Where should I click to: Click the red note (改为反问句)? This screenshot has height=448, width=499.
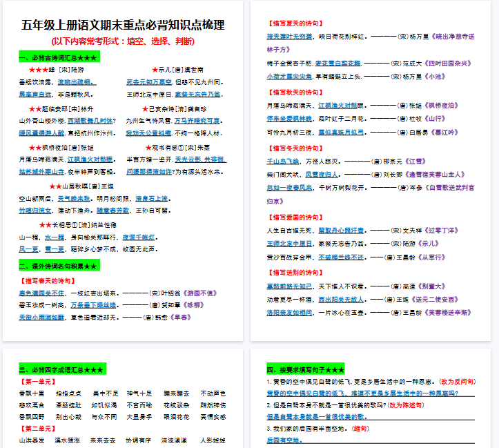tap(458, 381)
